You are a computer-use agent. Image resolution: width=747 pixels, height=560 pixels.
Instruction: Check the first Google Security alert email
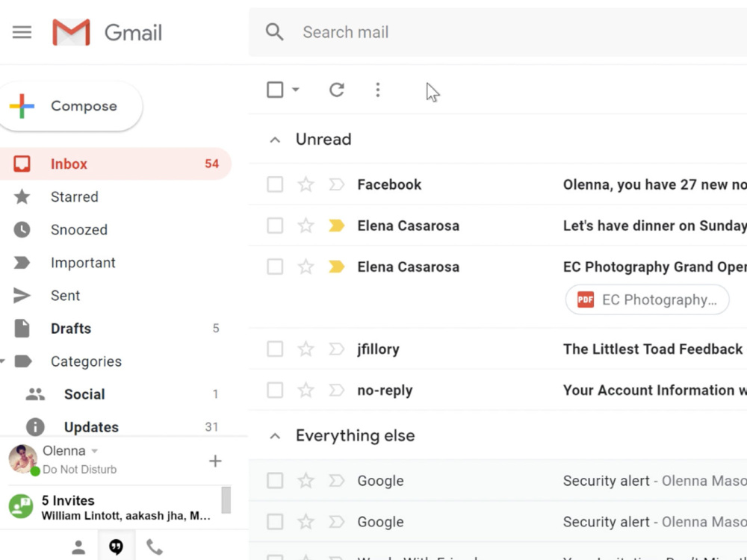[275, 480]
